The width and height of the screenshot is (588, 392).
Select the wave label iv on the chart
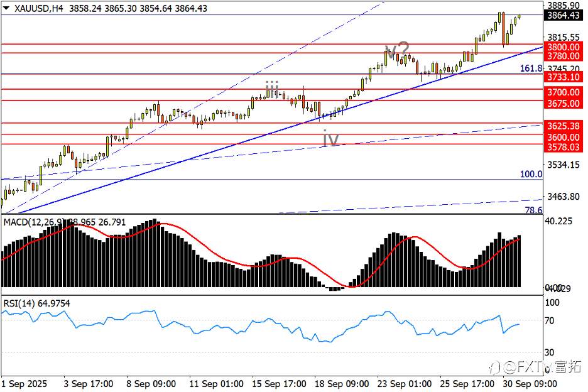330,139
